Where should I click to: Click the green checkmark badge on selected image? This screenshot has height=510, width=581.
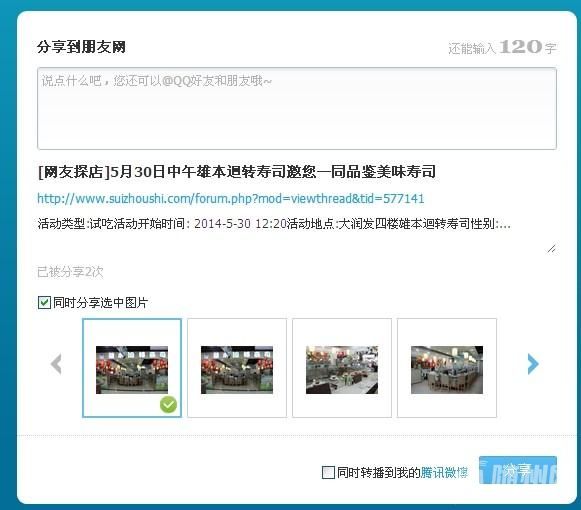pos(168,404)
